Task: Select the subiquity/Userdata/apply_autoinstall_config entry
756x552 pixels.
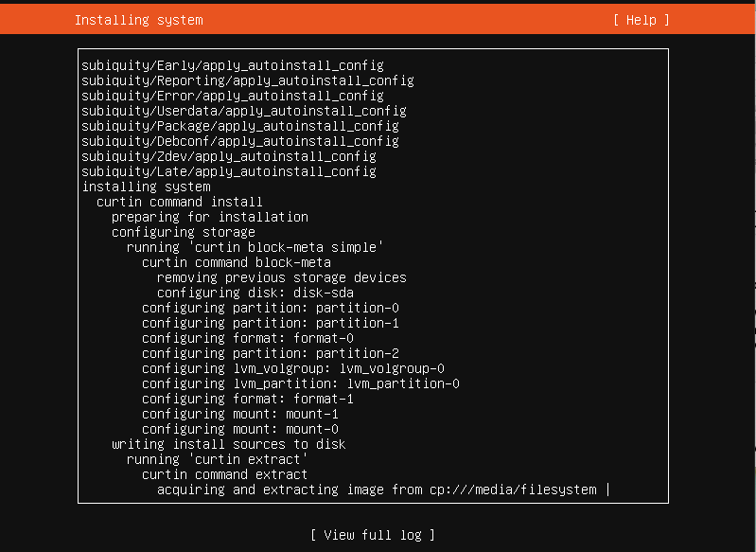Action: (244, 111)
